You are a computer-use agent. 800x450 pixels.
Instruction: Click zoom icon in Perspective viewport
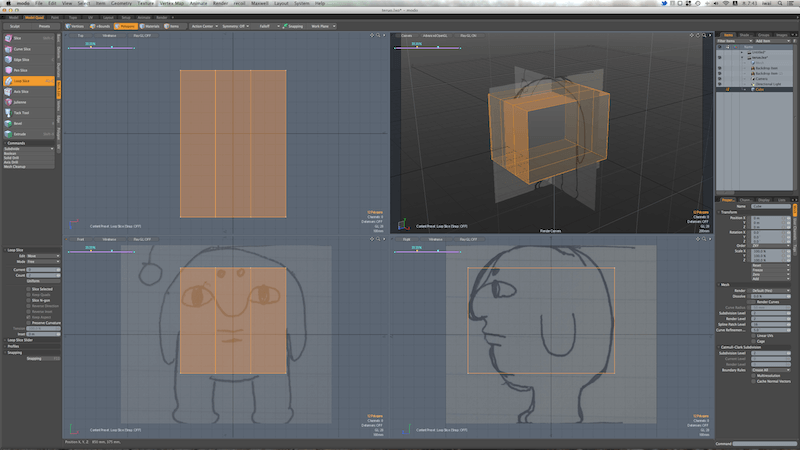704,36
